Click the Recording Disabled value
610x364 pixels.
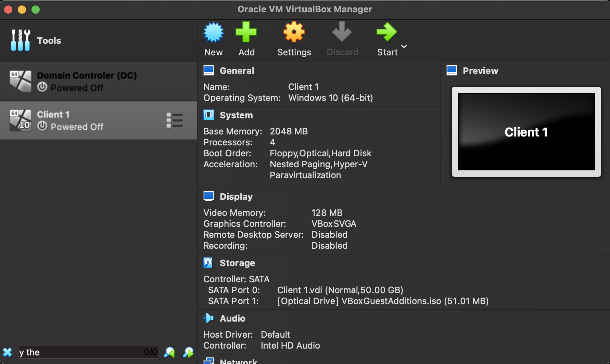tap(329, 246)
